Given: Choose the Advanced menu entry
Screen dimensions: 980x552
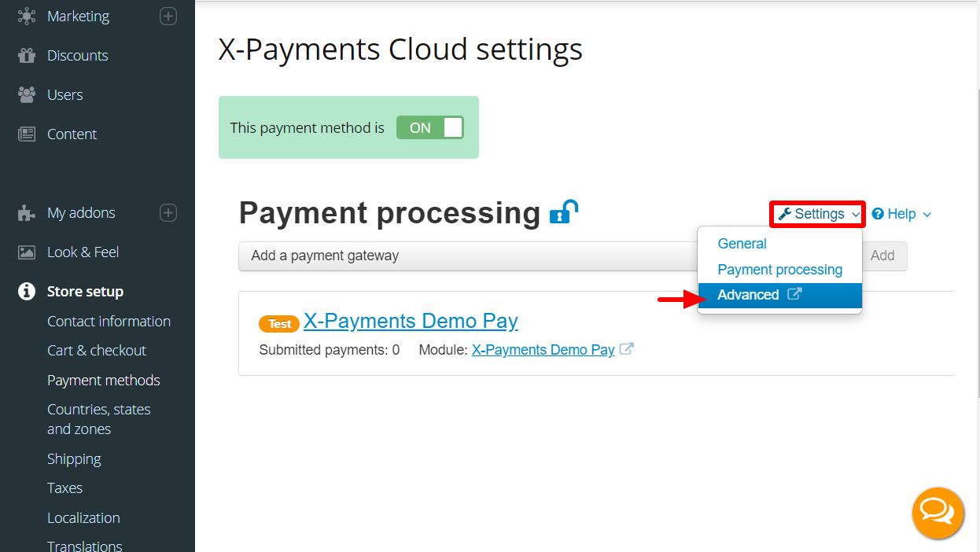Looking at the screenshot, I should (779, 295).
